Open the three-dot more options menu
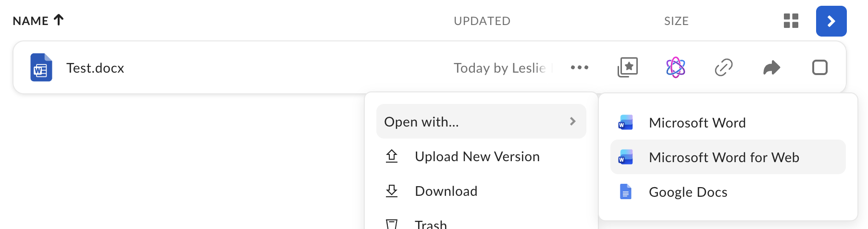 (x=579, y=67)
